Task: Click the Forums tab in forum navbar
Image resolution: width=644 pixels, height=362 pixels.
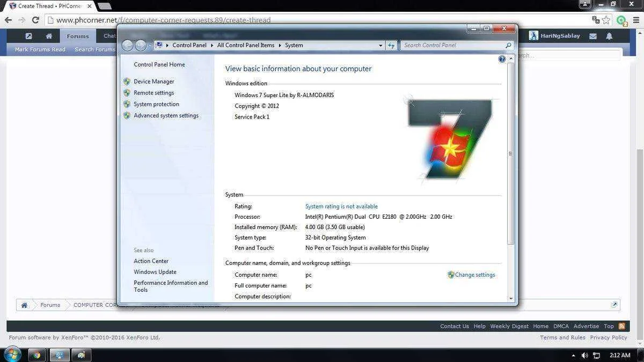Action: tap(78, 36)
